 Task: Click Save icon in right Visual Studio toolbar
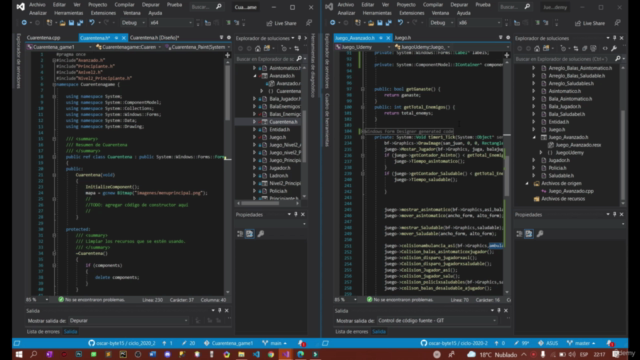click(380, 23)
